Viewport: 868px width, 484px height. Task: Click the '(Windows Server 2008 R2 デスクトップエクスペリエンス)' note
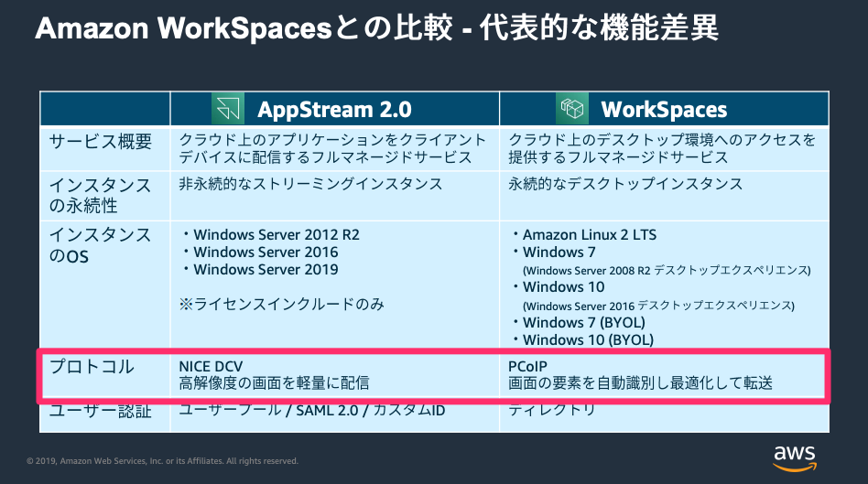(667, 271)
